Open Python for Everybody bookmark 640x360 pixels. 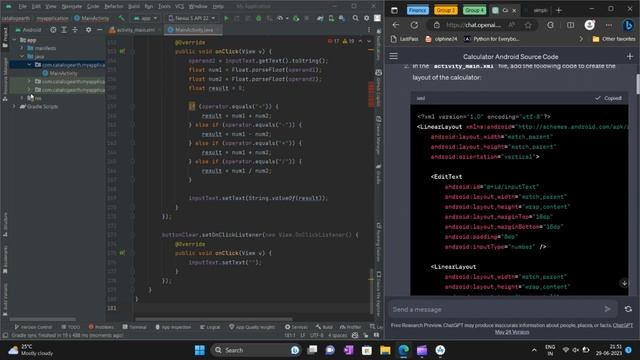click(x=492, y=39)
